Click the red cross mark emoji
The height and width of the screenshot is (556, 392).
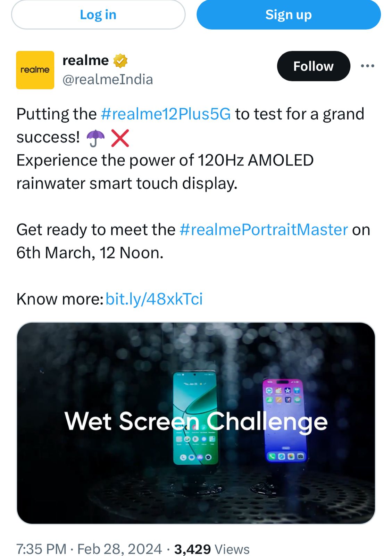click(x=120, y=138)
